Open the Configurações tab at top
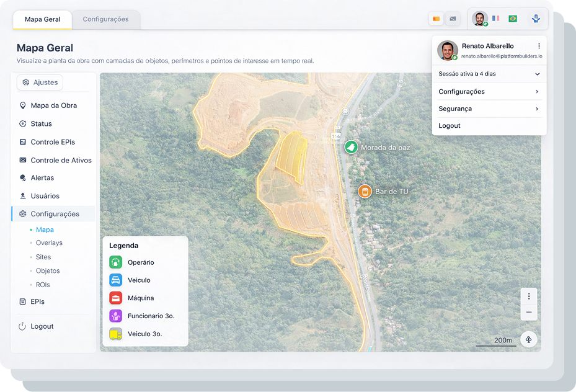576x392 pixels. pos(106,19)
